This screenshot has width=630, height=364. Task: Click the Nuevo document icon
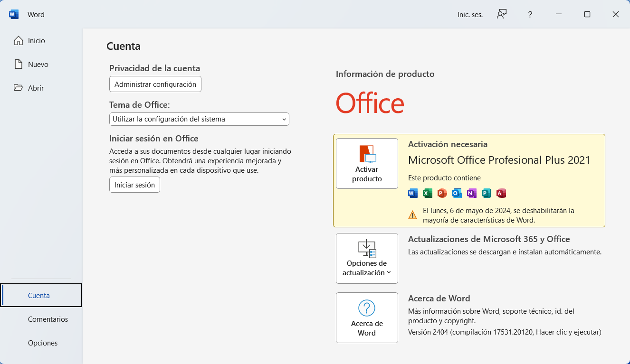(x=19, y=64)
